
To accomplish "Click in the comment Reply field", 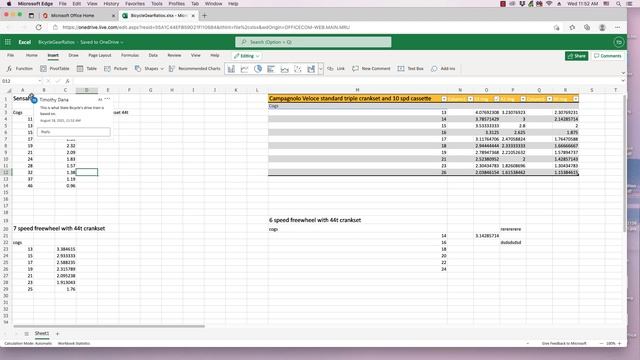I will [x=74, y=132].
